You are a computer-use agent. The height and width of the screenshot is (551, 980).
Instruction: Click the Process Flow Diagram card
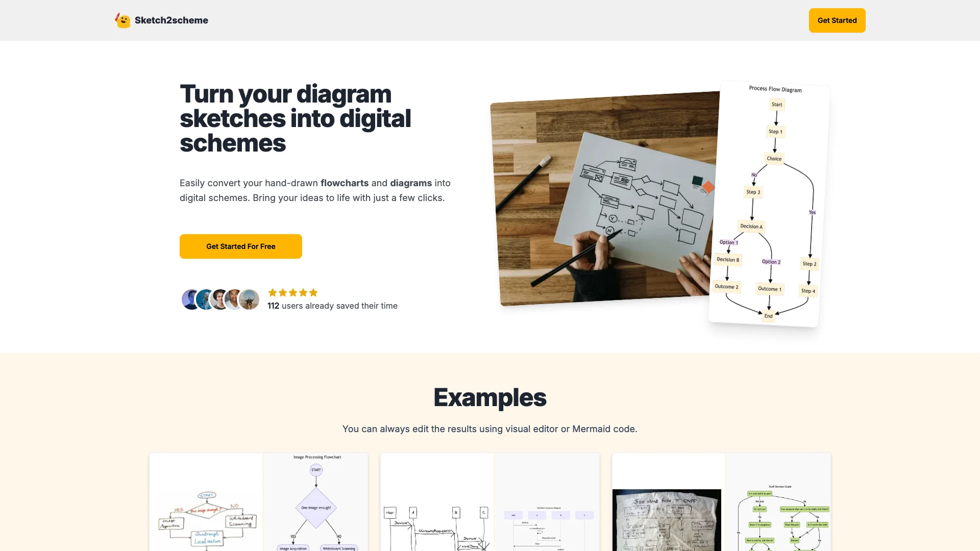770,204
